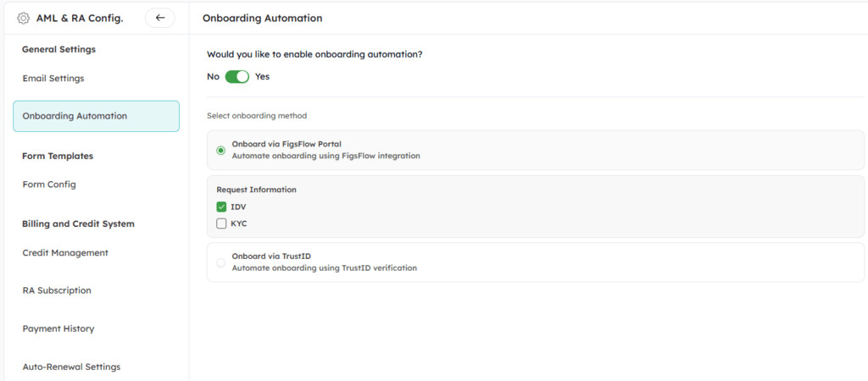Click 'Automate onboarding using FigsFlow integration' text
The width and height of the screenshot is (868, 381).
tap(326, 156)
